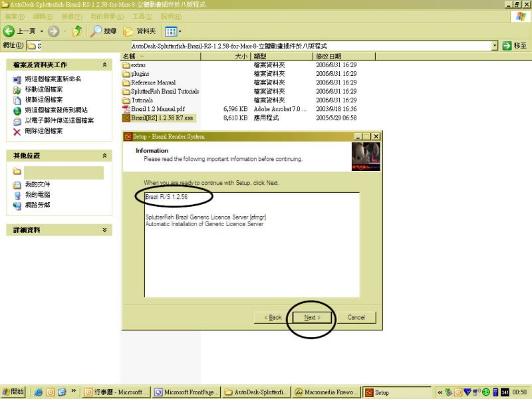Click inside the Setup information text box
Image resolution: width=532 pixels, height=399 pixels.
(252, 245)
